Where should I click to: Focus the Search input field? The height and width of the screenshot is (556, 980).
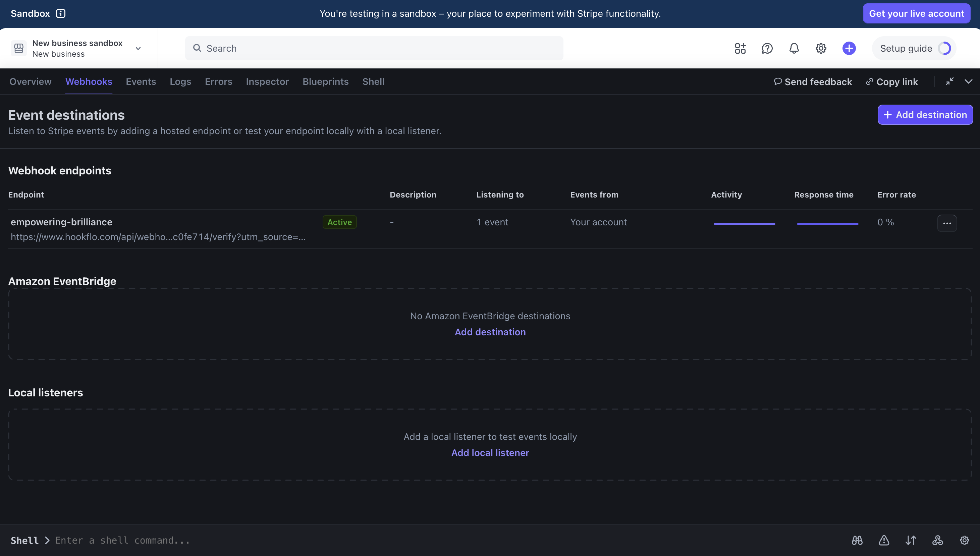374,49
